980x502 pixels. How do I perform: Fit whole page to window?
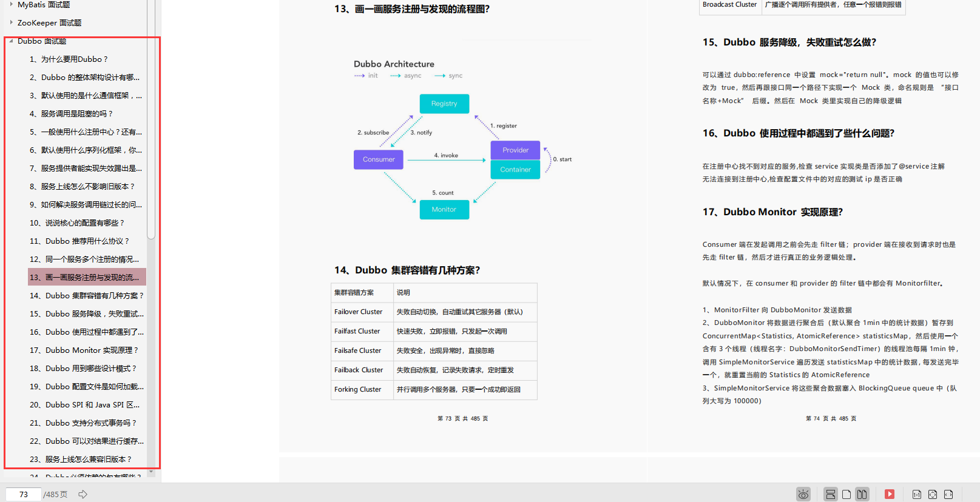(x=933, y=494)
